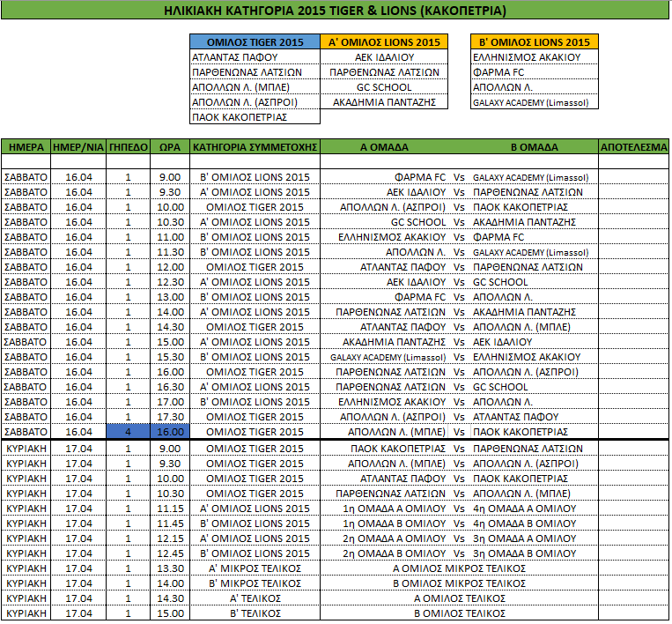Select the 'ΚΑΤΗΓΟΡΙΑ ΣΥΜΜΕΤΟΧΗΣ' column header
Viewport: 672px width, 624px height.
coord(255,147)
